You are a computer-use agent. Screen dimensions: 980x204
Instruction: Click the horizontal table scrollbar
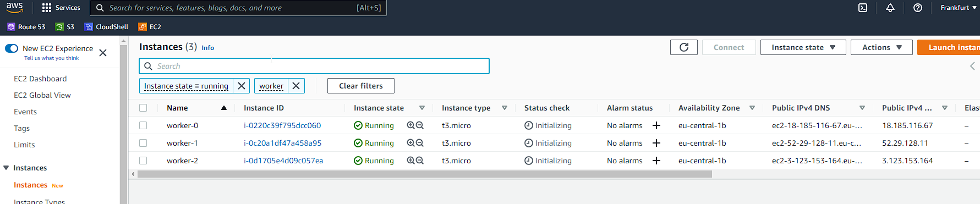(x=425, y=174)
